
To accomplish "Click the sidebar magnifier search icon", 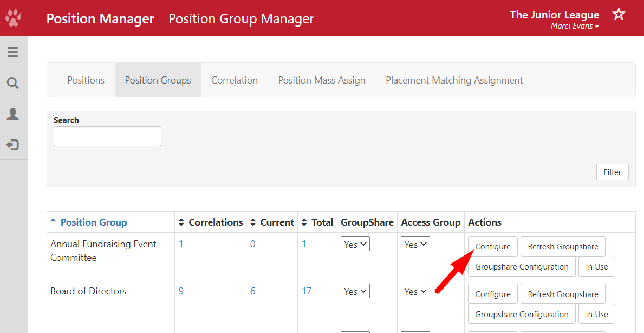I will tap(13, 83).
